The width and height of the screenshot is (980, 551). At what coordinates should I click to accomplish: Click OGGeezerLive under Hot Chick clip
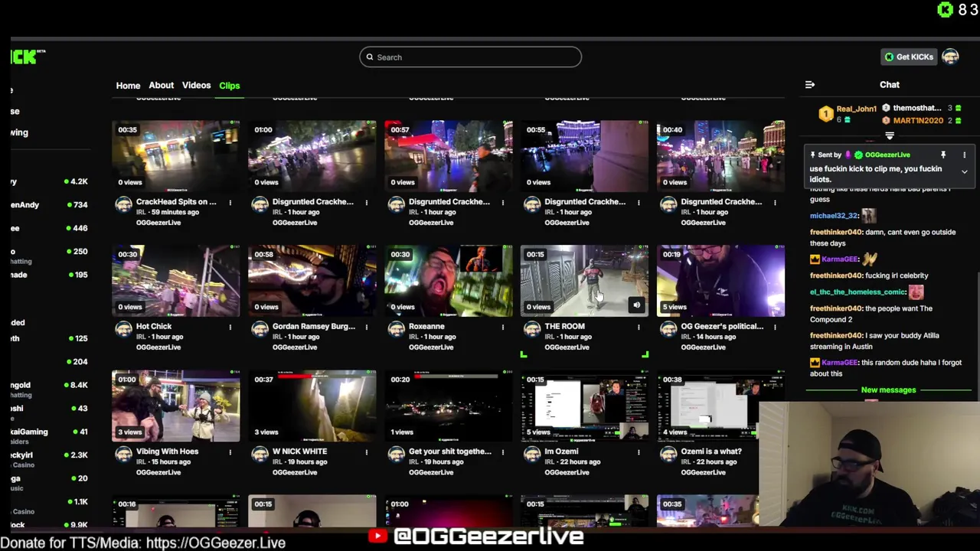[158, 347]
